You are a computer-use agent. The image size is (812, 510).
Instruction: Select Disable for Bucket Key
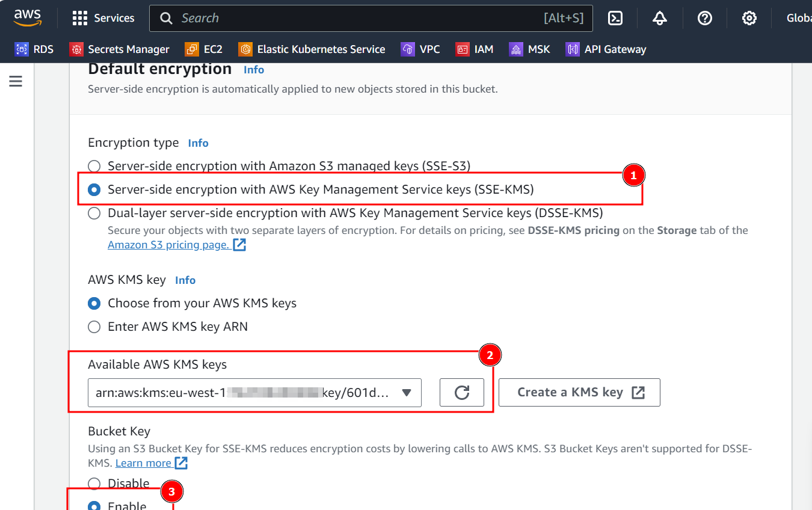click(94, 484)
